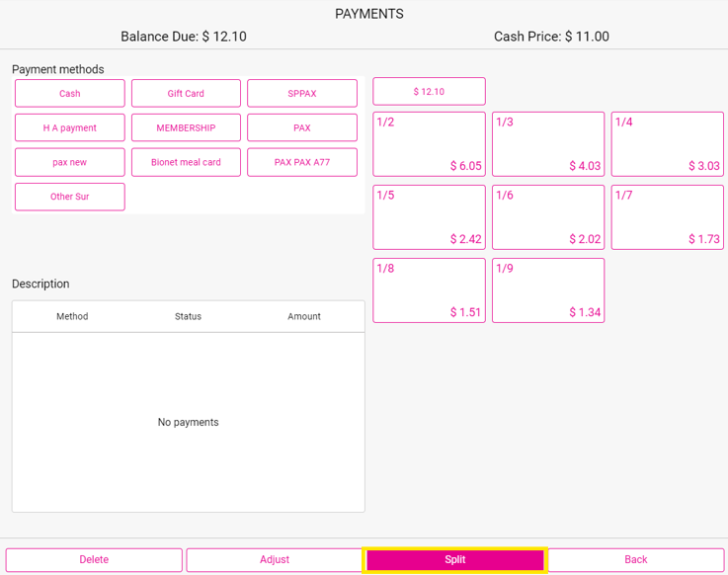
Task: Select SPPAX payment method
Action: tap(302, 94)
